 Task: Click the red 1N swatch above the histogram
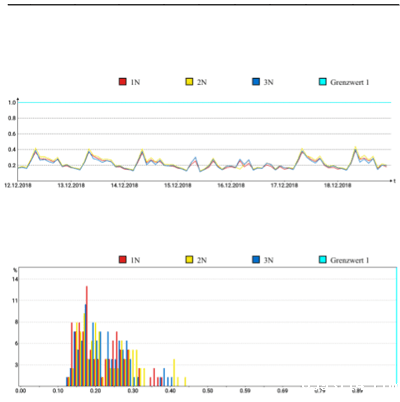click(x=123, y=260)
